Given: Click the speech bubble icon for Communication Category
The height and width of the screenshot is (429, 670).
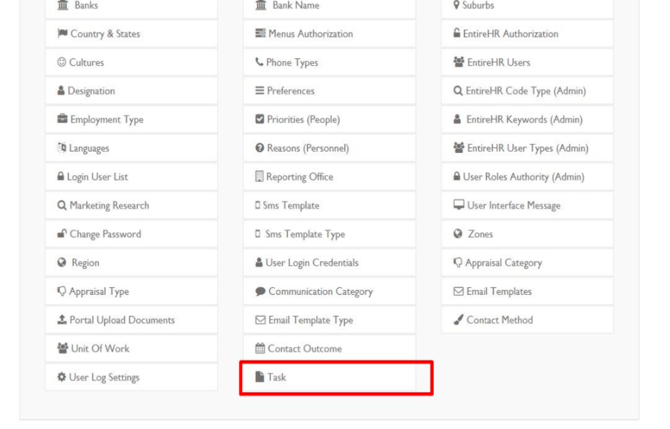Looking at the screenshot, I should 260,291.
